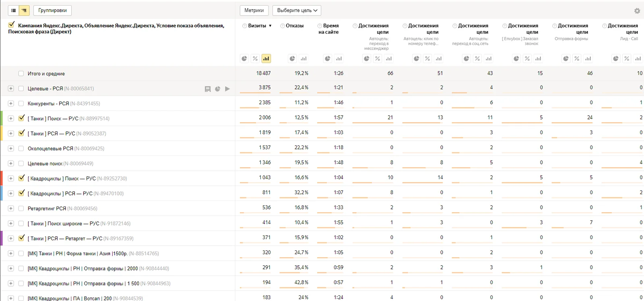
Task: Expand the [ Танки ] РСЯ — РУС row
Action: 11,133
